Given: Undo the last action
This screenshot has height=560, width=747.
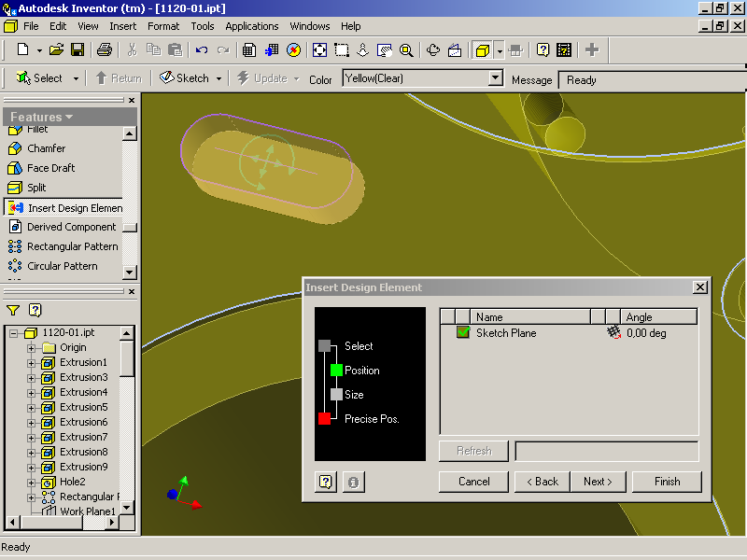Looking at the screenshot, I should (x=202, y=49).
